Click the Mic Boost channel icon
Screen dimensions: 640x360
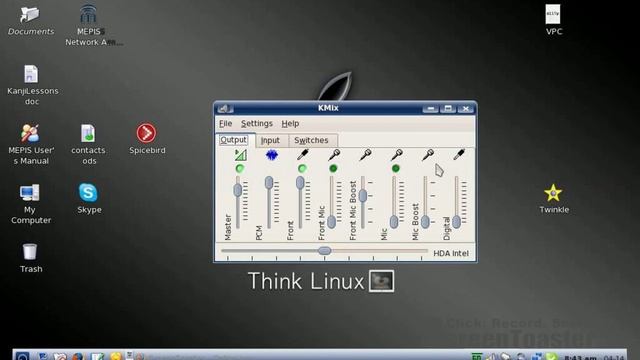(427, 154)
